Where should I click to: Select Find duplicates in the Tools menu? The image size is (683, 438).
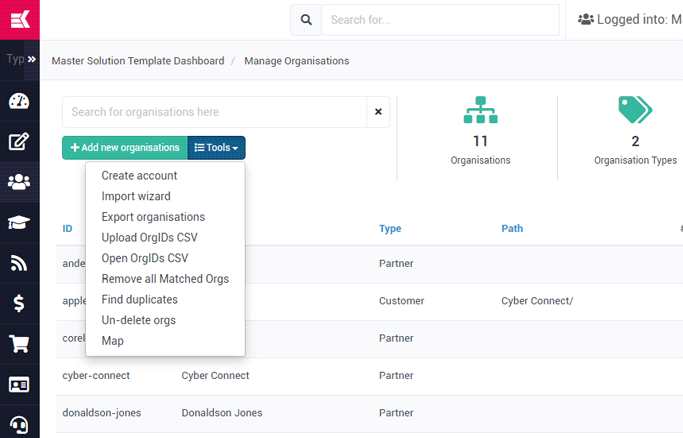point(140,300)
